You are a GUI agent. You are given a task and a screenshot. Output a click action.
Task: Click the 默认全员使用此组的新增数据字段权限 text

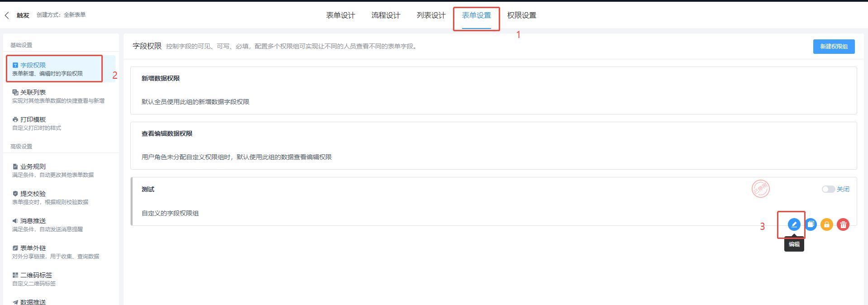coord(196,102)
